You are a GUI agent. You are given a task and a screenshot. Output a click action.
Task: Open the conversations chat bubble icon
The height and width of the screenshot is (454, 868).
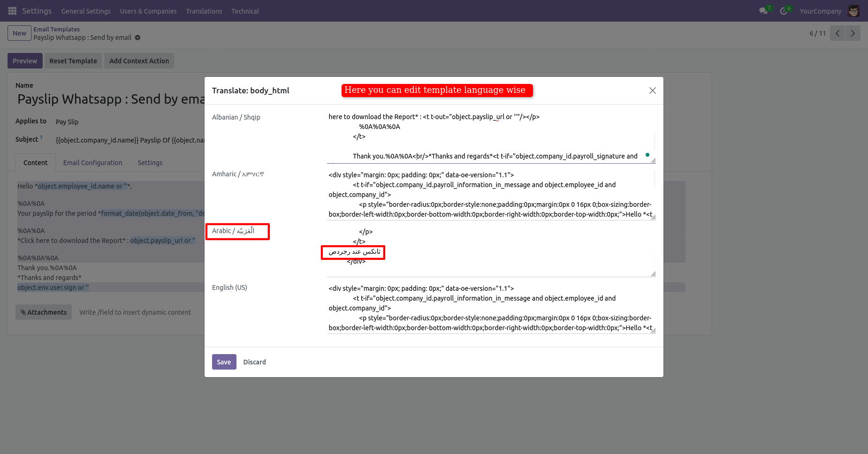763,11
